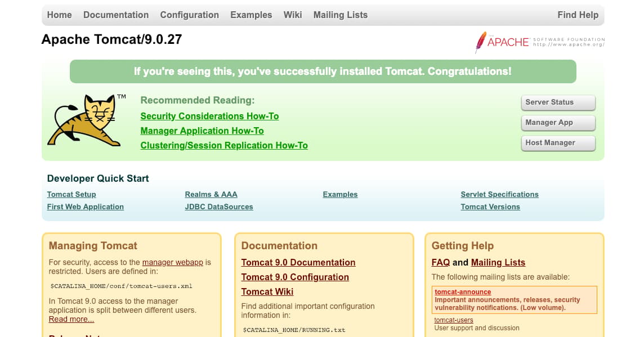Go to Home in the navigation bar
This screenshot has height=337, width=644.
pos(59,15)
